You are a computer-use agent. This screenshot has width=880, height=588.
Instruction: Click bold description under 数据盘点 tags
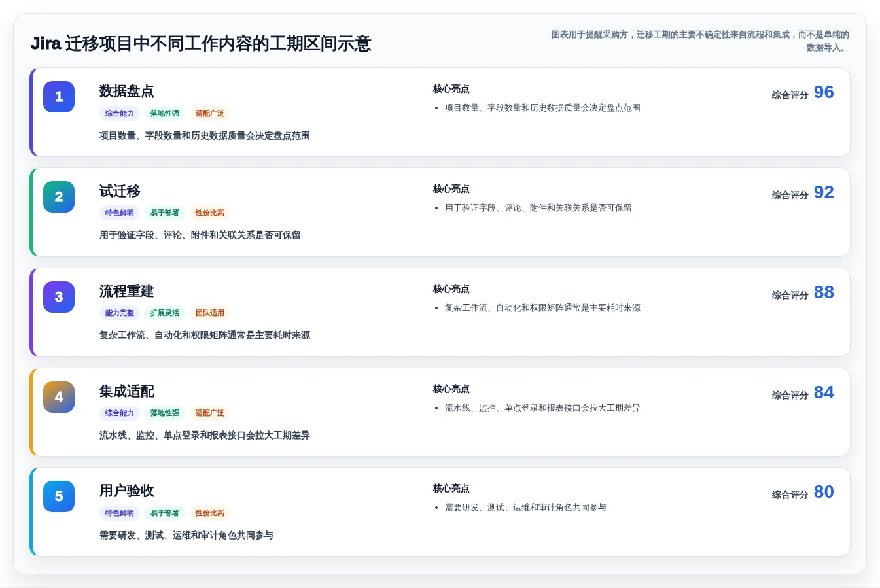[x=205, y=136]
